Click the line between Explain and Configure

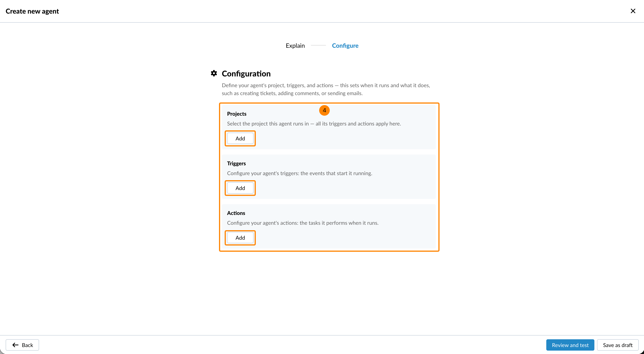[x=318, y=45]
